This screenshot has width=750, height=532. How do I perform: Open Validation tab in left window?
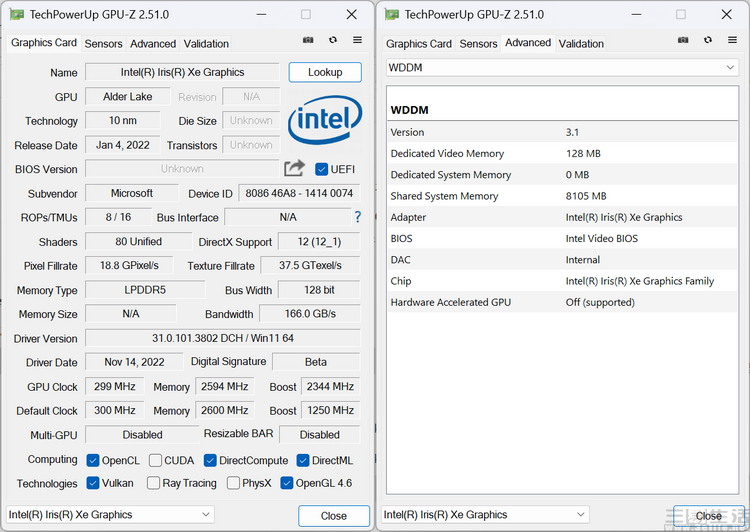click(x=206, y=44)
